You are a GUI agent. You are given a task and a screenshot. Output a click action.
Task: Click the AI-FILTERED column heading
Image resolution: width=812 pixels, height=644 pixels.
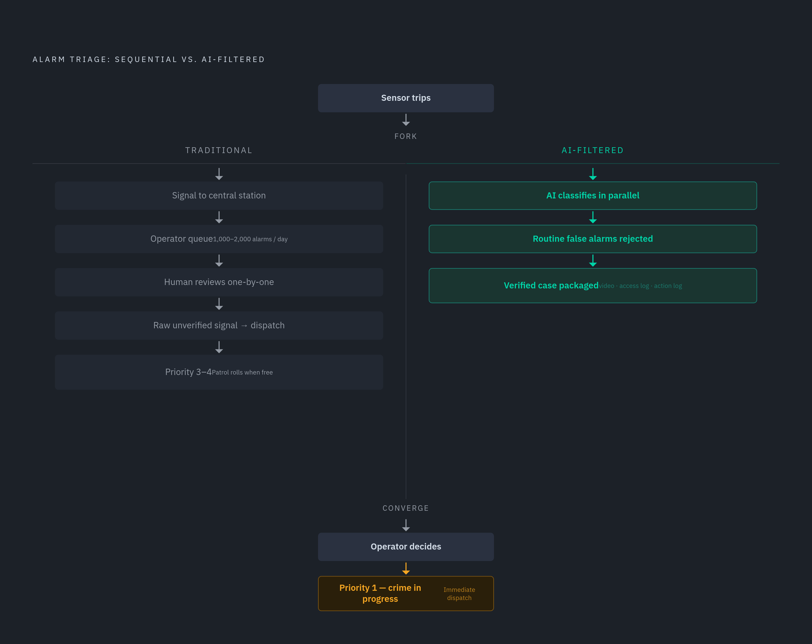pyautogui.click(x=593, y=150)
